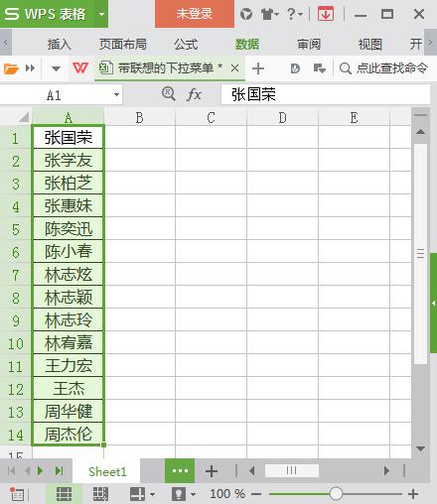This screenshot has height=504, width=437.
Task: Select cell containing 王杰
Action: coord(69,388)
